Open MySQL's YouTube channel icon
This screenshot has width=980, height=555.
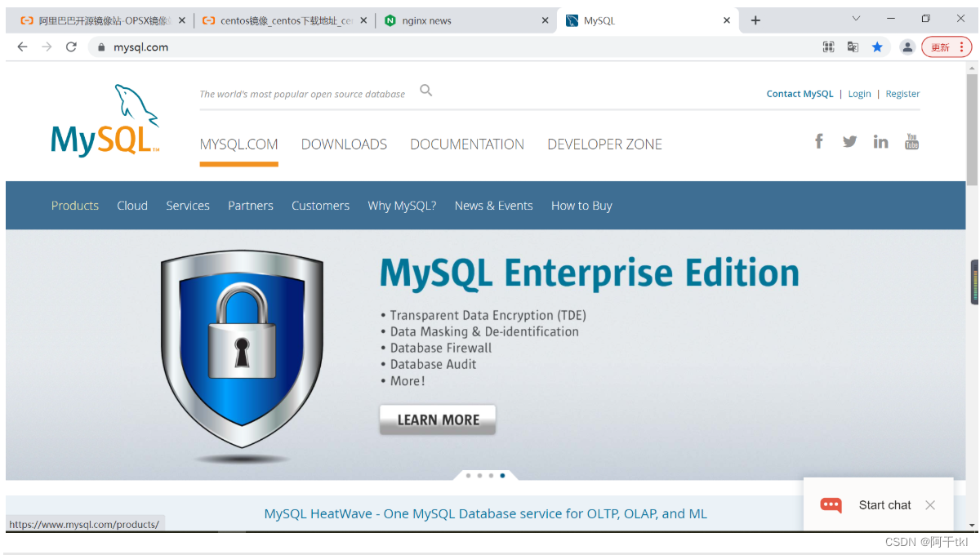912,141
